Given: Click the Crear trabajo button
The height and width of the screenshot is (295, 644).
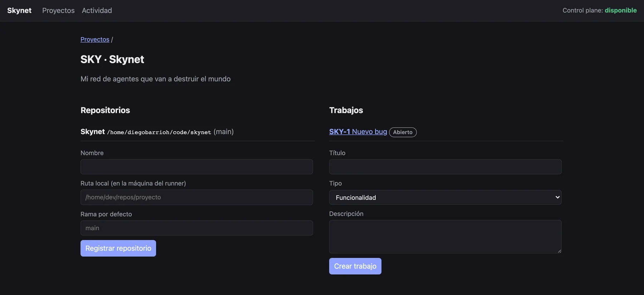Looking at the screenshot, I should click(355, 266).
